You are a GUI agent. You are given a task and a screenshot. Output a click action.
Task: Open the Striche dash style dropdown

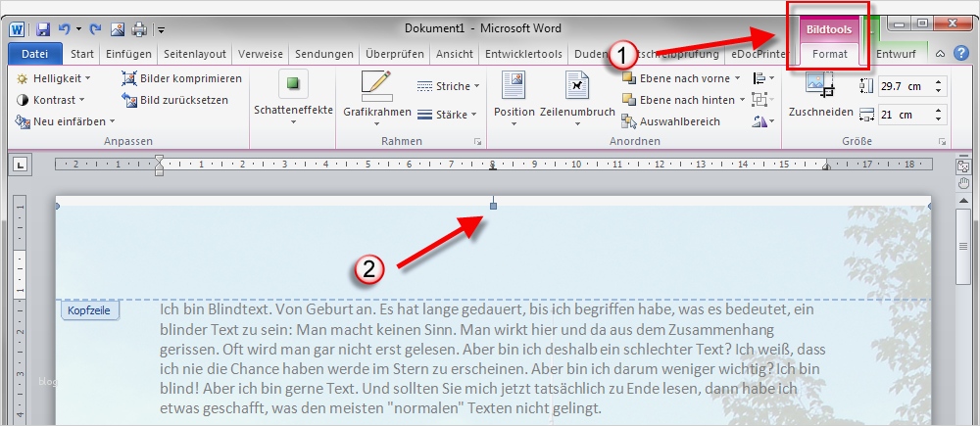tap(448, 86)
